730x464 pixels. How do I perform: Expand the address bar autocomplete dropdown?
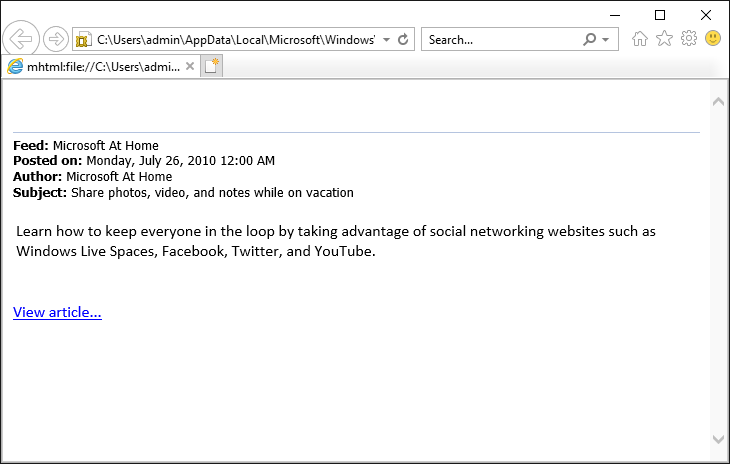point(386,40)
